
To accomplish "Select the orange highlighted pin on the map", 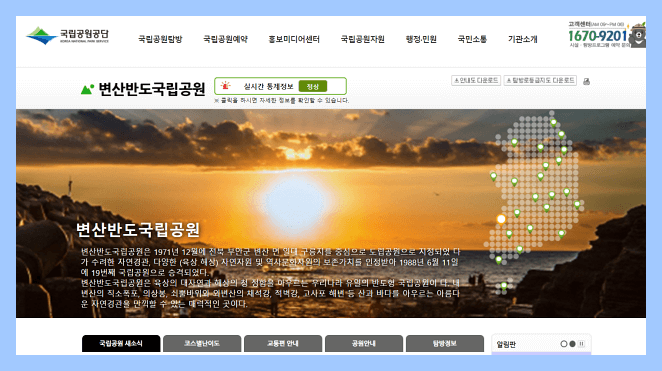I will (x=501, y=219).
